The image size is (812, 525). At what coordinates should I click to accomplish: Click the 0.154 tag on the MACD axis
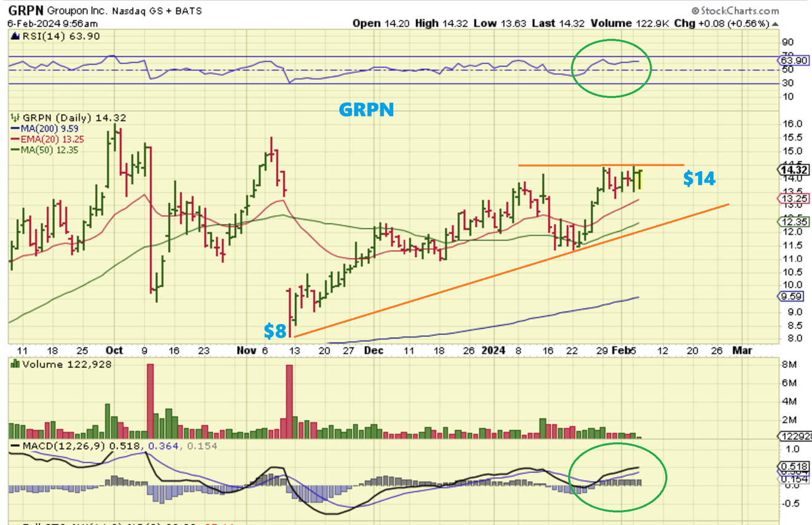pyautogui.click(x=793, y=478)
